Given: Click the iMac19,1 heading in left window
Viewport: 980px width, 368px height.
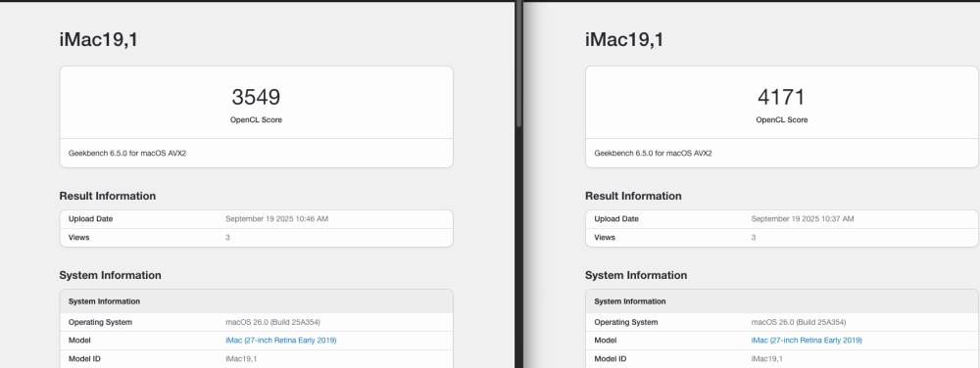Looking at the screenshot, I should click(99, 40).
